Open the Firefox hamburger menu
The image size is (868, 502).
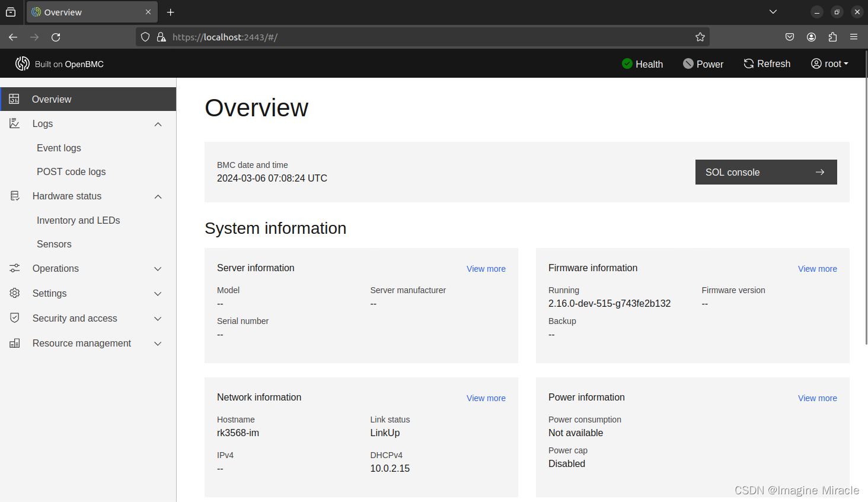(x=854, y=37)
